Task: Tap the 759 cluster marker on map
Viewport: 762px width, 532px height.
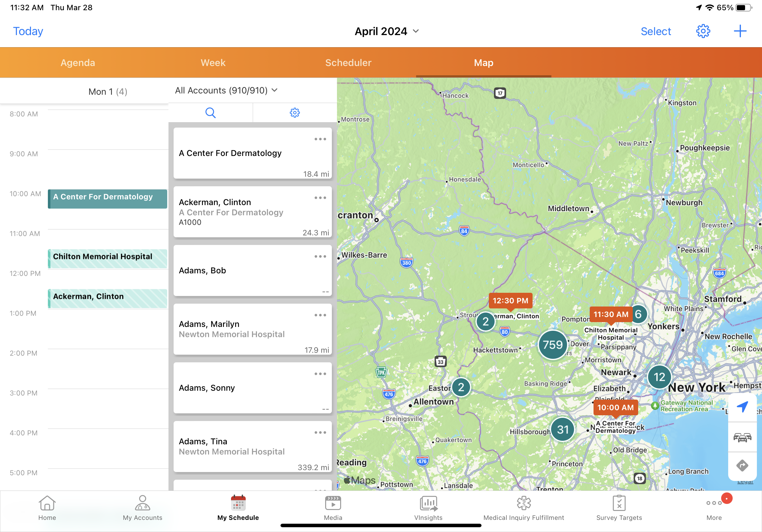Action: click(552, 344)
